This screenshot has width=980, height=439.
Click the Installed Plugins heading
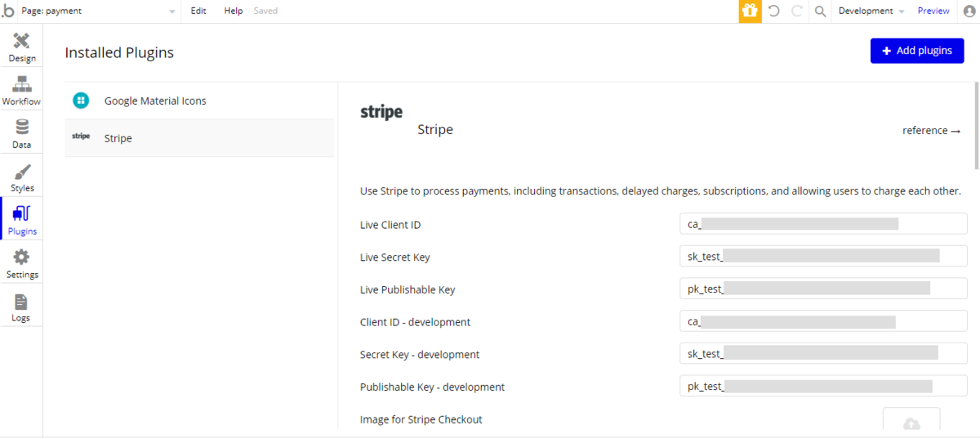[x=119, y=52]
